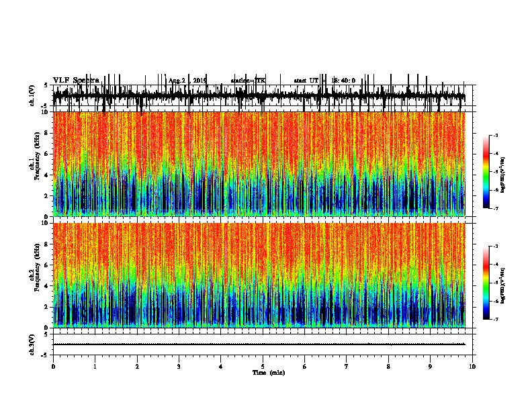
Task: Click the "5" minute tick label on the time axis
Action: [x=263, y=367]
